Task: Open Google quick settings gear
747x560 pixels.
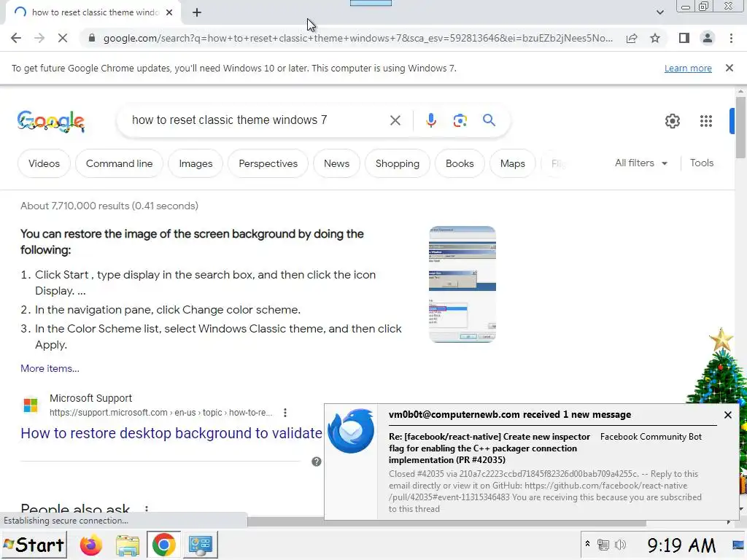Action: point(672,121)
